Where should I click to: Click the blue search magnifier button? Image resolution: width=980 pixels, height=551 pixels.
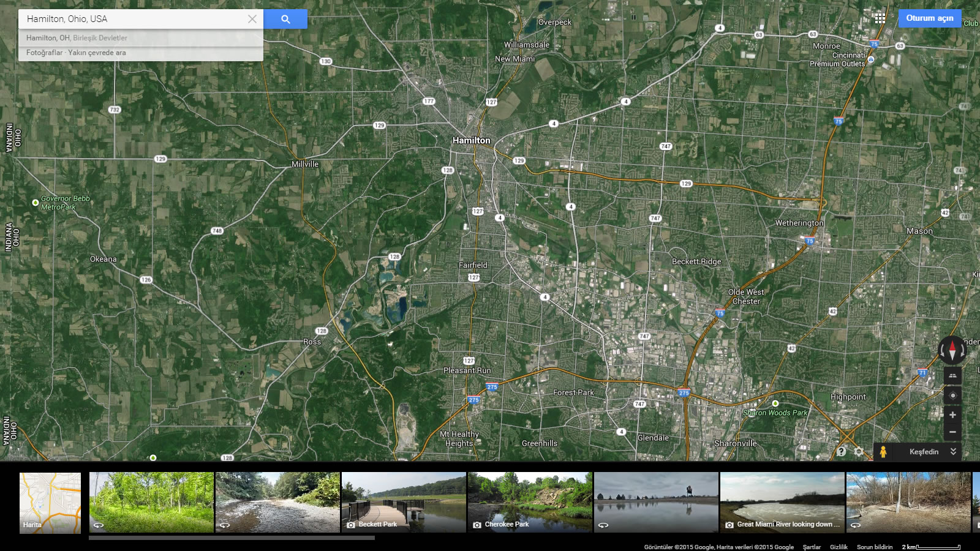[285, 19]
